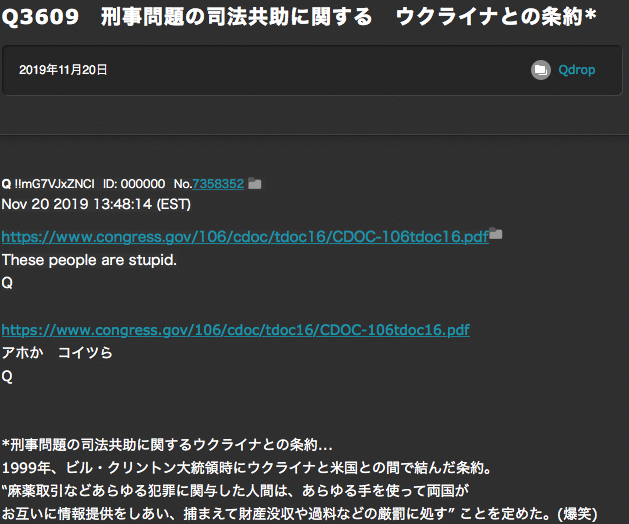
Task: Click the Q3609 article title
Action: tap(299, 17)
